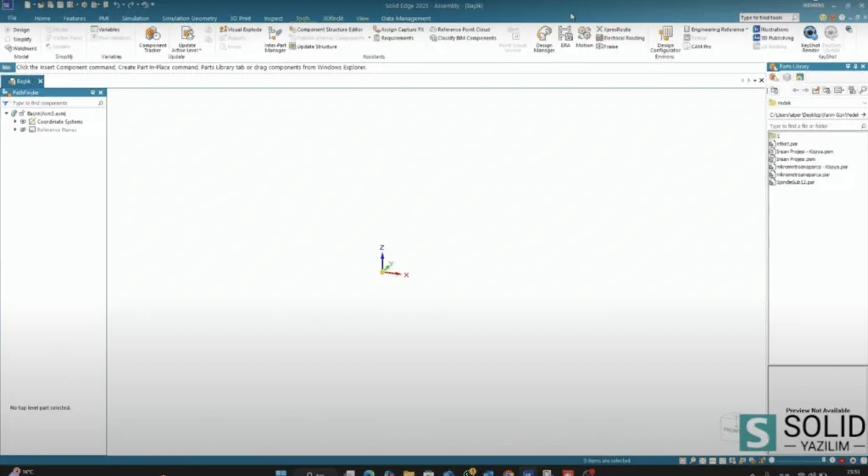The width and height of the screenshot is (868, 476).
Task: Pin the Parts Library panel
Action: point(855,66)
